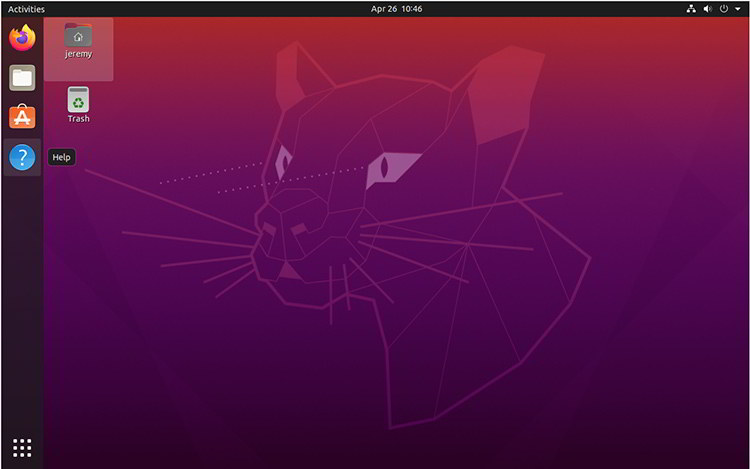Open the Help application in dock

22,157
